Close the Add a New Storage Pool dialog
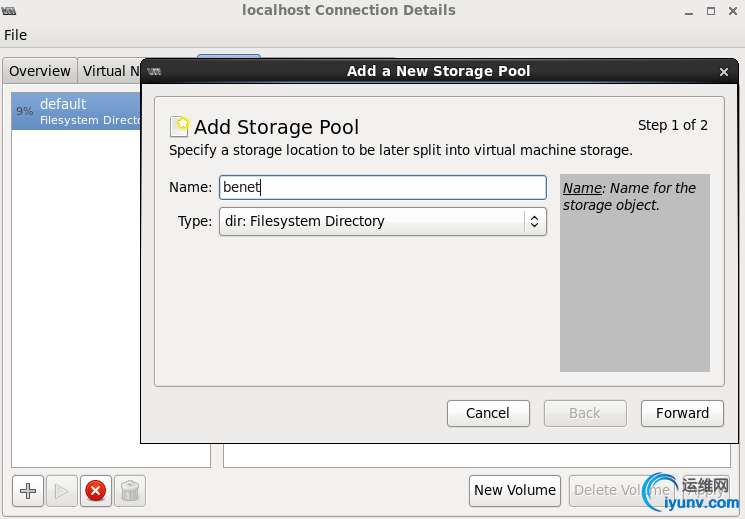 (x=724, y=72)
